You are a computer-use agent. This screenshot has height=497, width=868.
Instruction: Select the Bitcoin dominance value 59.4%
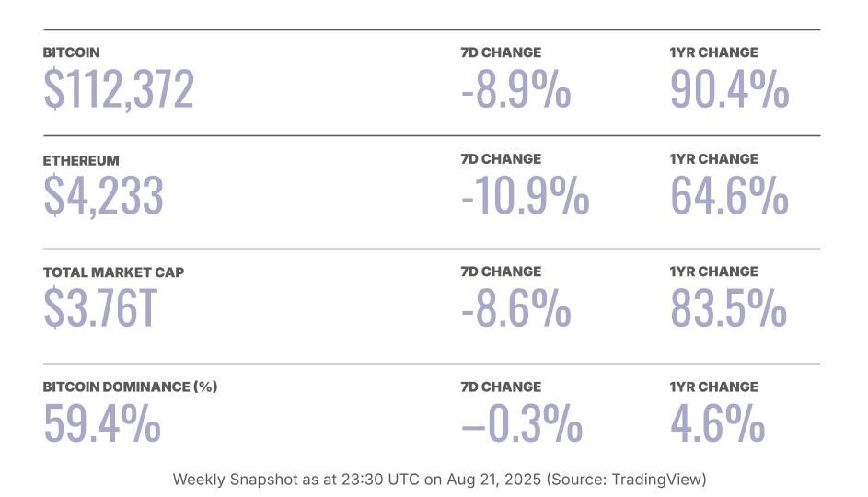102,424
